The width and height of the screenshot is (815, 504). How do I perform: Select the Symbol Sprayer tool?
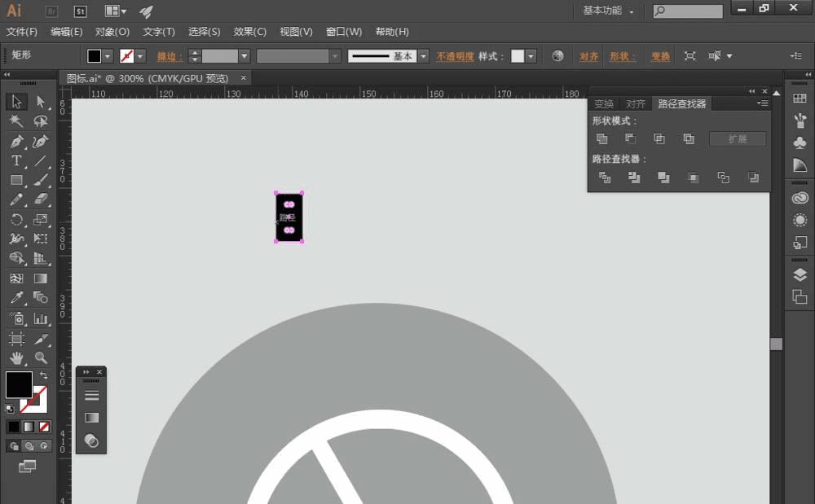pos(16,318)
